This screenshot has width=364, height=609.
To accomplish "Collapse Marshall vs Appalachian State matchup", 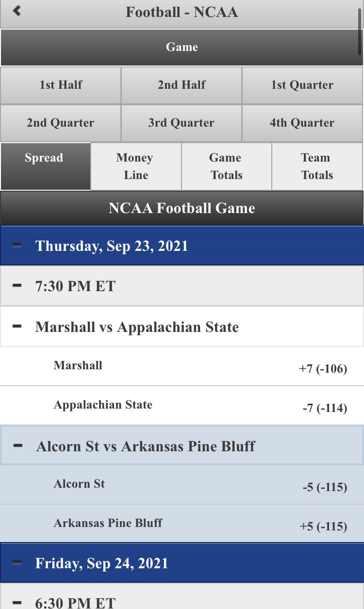I will (17, 327).
